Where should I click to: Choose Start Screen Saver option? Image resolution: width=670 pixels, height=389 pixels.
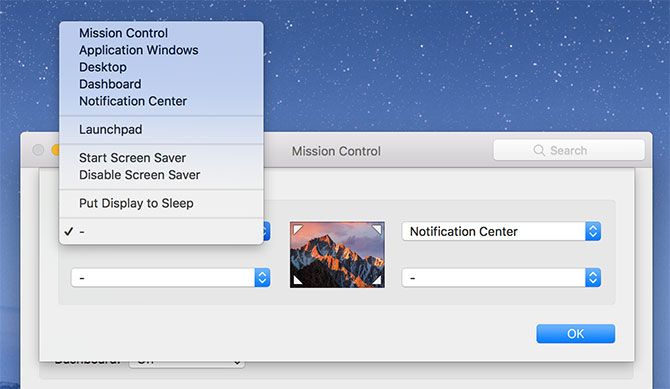click(x=162, y=158)
